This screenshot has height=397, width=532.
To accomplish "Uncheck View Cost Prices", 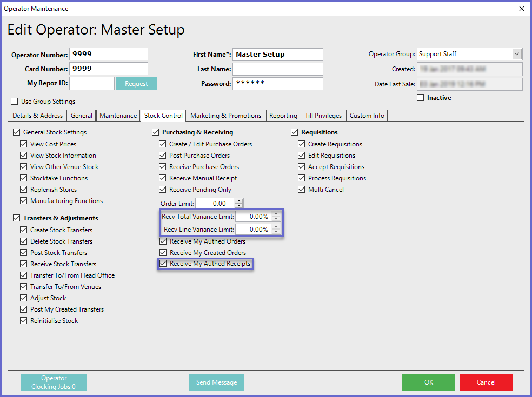I will click(24, 144).
